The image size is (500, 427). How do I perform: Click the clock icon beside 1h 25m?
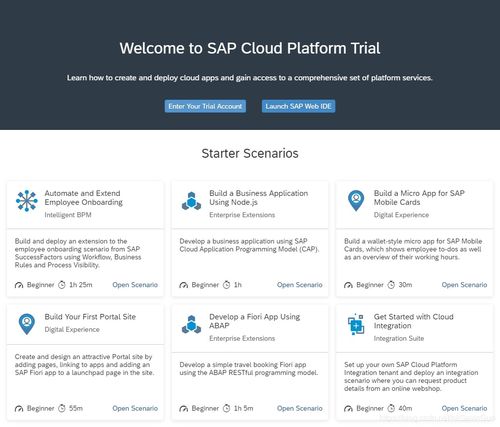pos(62,285)
